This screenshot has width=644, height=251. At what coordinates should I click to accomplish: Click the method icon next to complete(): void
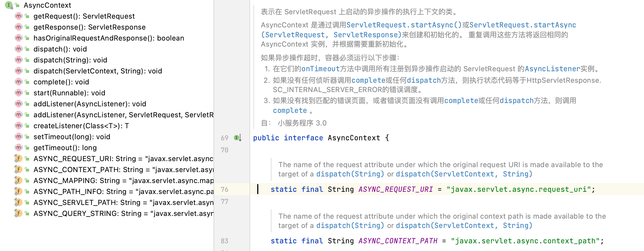coord(18,82)
